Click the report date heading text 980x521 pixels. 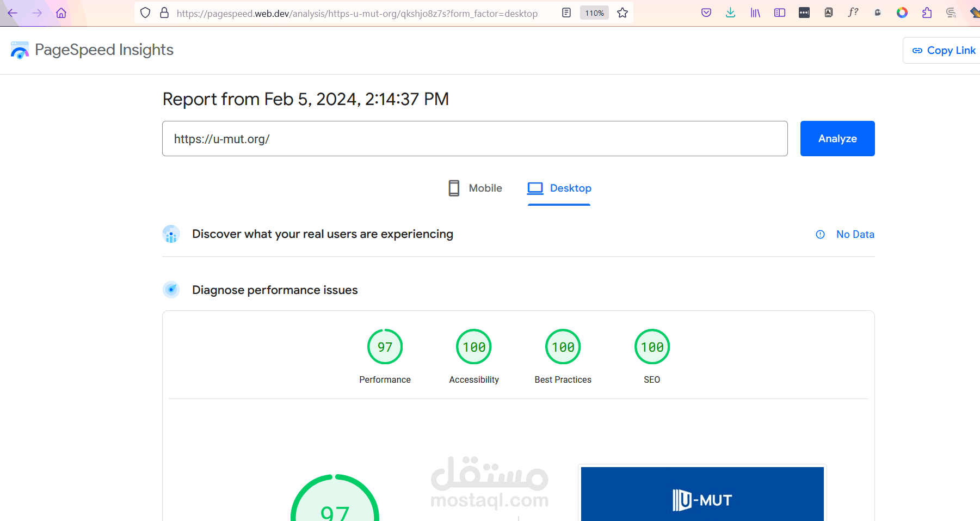(306, 99)
